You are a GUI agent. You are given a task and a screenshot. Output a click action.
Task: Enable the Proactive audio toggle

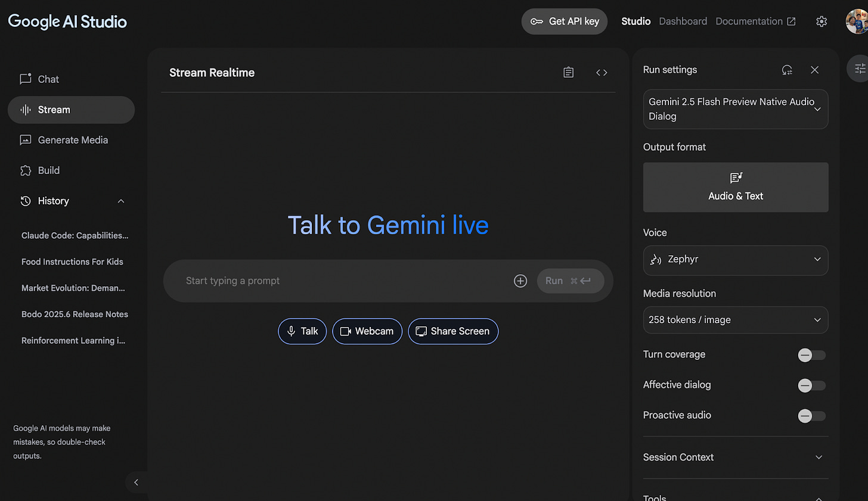(x=812, y=416)
